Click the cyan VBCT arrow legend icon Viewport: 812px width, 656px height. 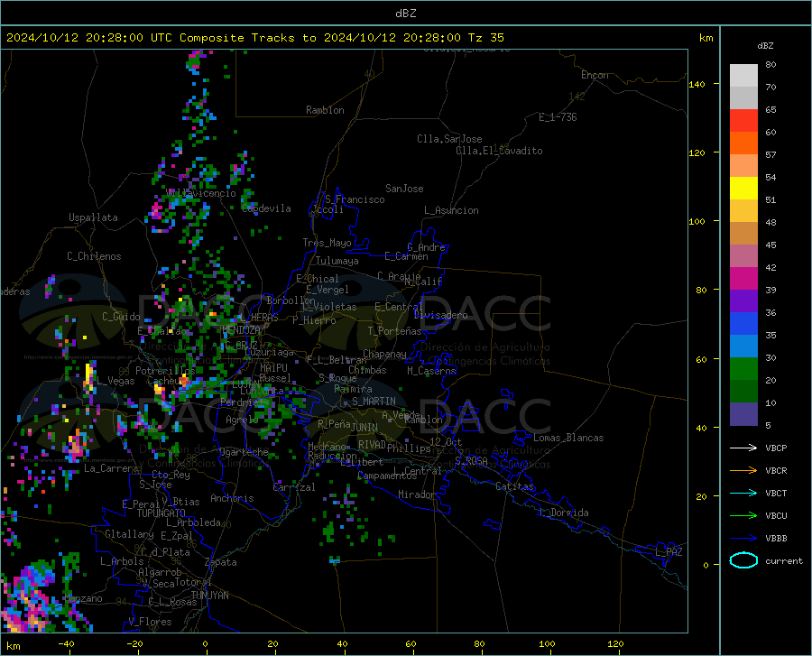[743, 493]
